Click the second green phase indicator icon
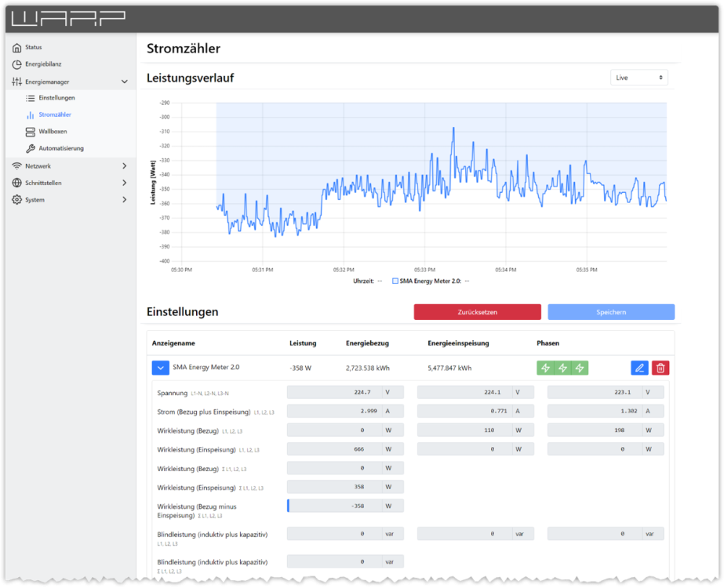724x588 pixels. point(562,368)
